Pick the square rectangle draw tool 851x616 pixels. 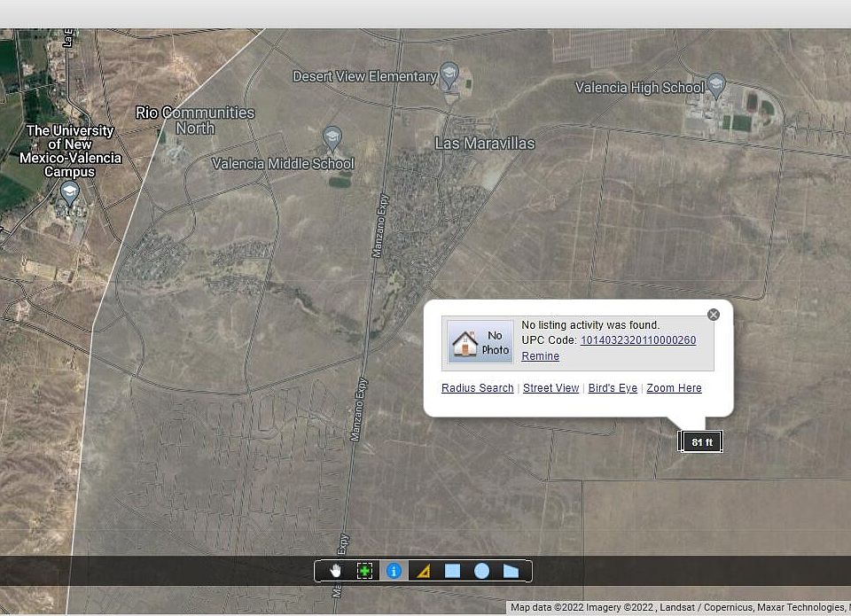point(452,571)
